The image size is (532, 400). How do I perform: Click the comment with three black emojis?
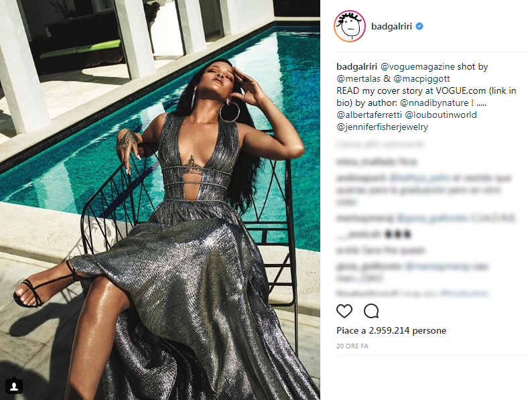tap(373, 234)
